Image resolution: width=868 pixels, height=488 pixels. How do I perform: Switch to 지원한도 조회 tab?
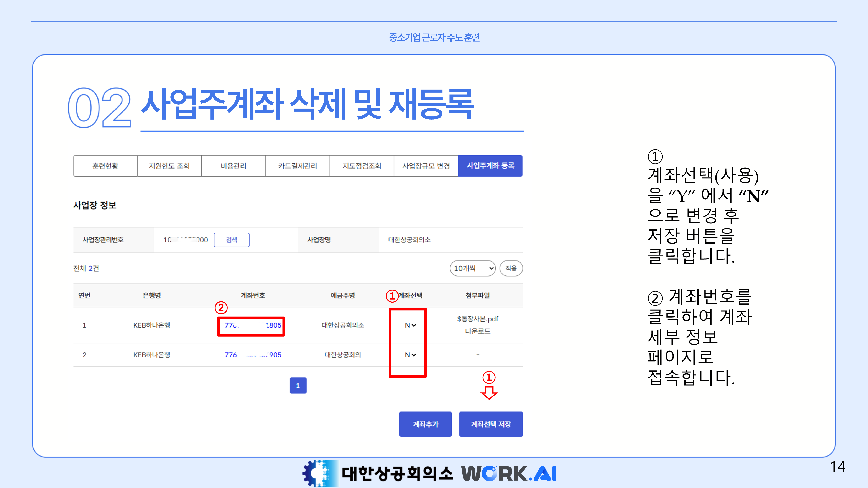click(169, 166)
